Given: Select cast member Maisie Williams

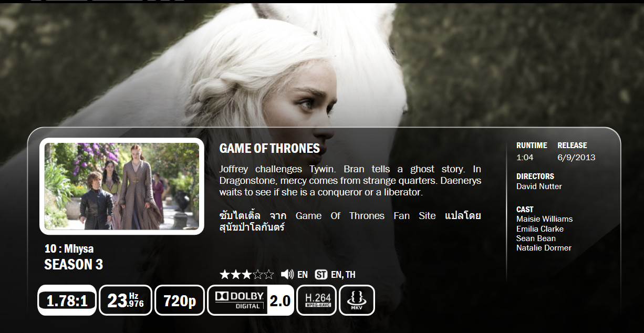Looking at the screenshot, I should (x=544, y=219).
